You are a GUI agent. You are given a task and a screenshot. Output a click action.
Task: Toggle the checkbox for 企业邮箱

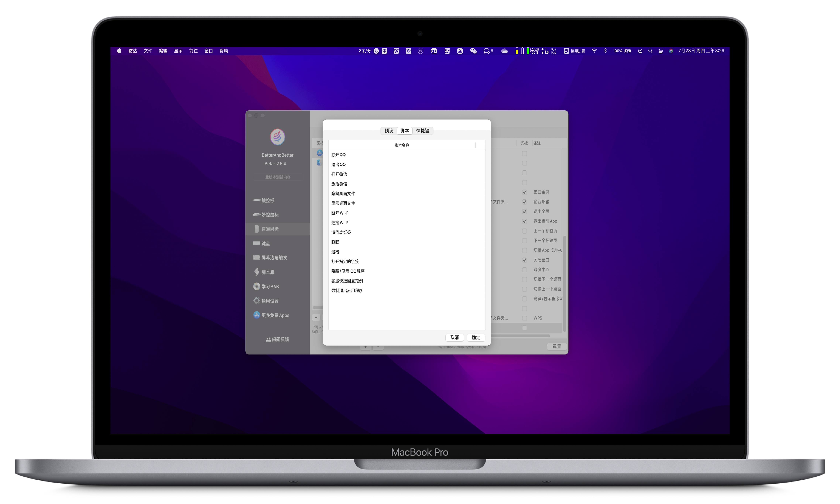click(524, 202)
